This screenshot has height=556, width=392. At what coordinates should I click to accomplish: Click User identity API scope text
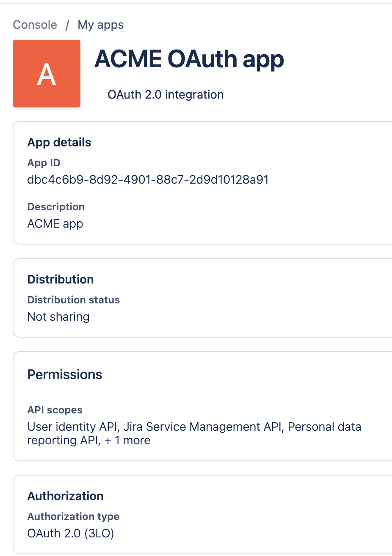tap(72, 427)
